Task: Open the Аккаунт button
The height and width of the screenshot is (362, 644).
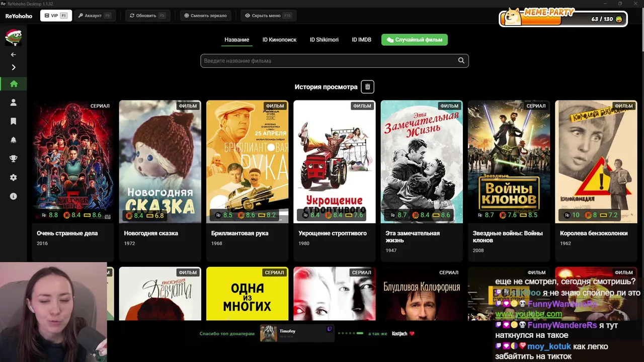Action: coord(95,16)
